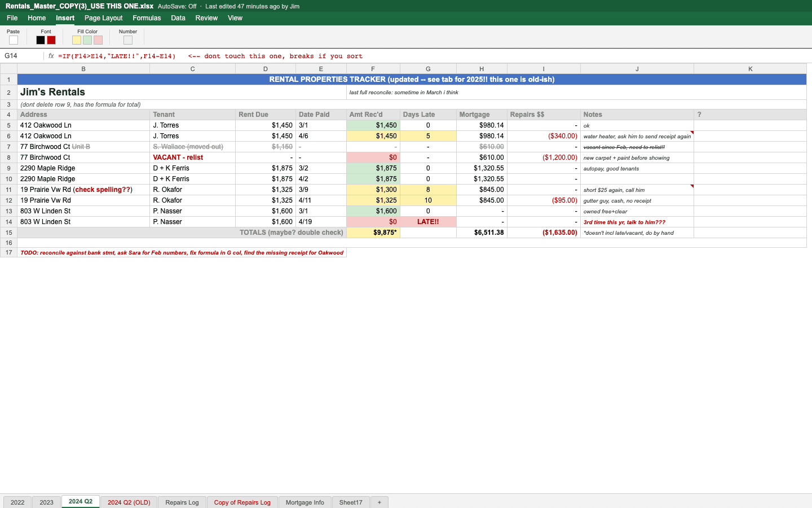Select the $1,320.55 mortgage cell in row 9

482,168
